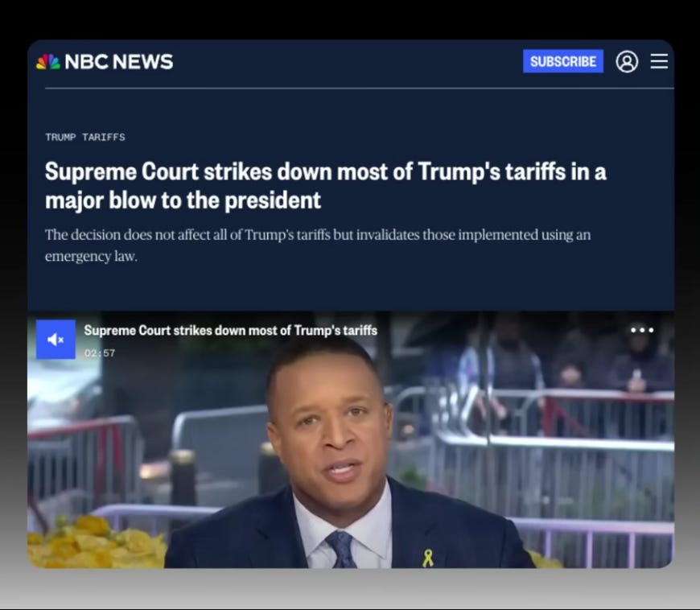The height and width of the screenshot is (610, 700).
Task: Click the NEWS word in the header logo
Action: 143,62
